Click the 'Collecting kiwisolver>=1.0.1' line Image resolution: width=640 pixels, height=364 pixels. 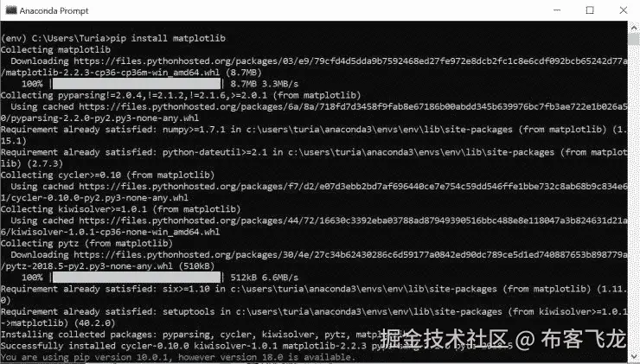pos(121,209)
